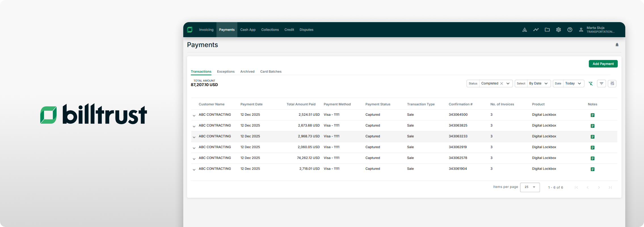Click the user profile icon beside Marta Sluja
The width and height of the screenshot is (644, 227).
581,30
